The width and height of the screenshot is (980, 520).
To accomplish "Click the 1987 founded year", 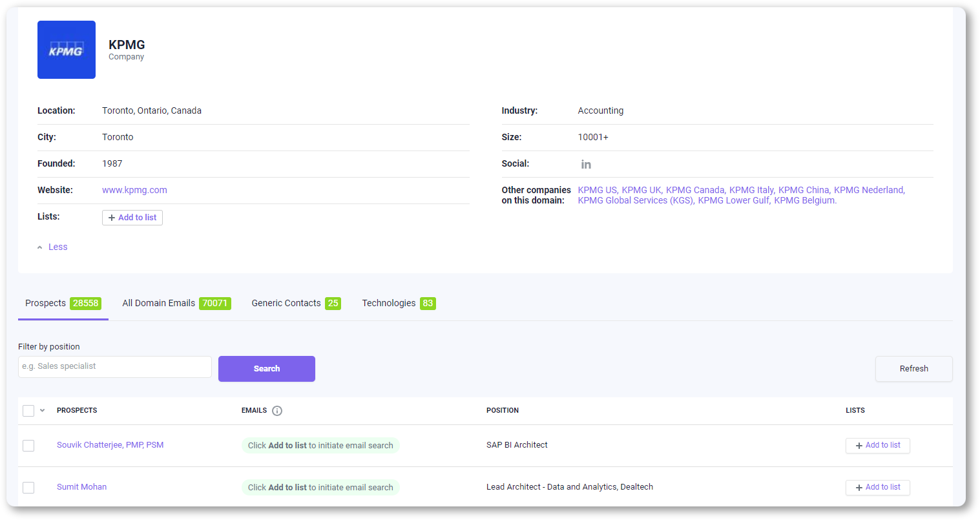I will tap(112, 164).
